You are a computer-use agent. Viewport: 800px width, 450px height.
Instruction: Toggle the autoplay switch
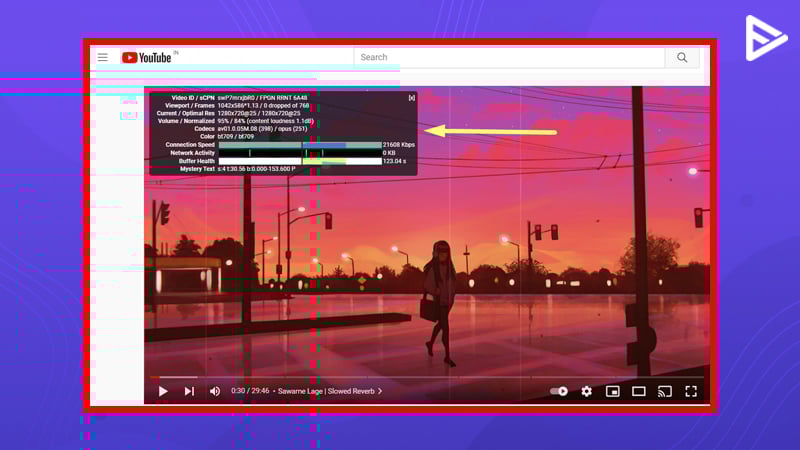coord(559,391)
